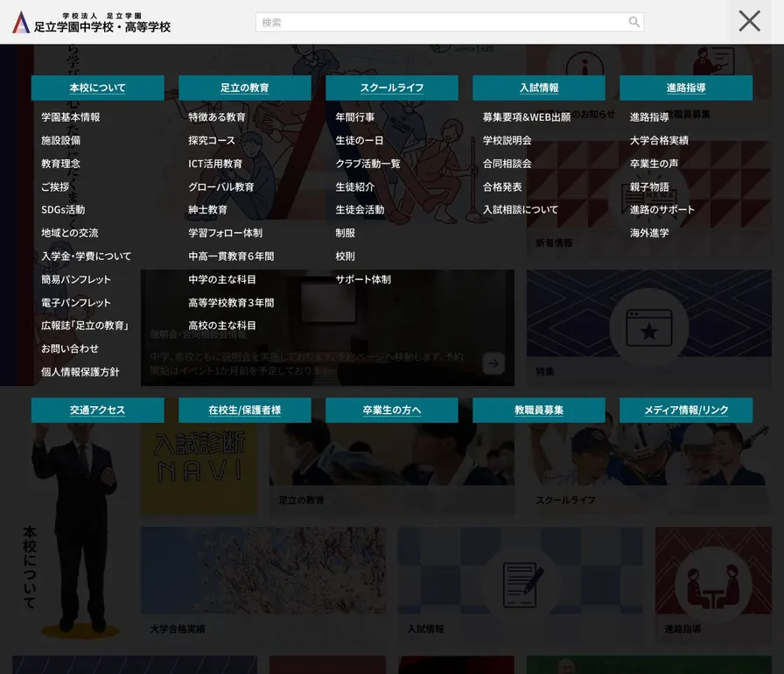Go to 学園基本情報 page

point(71,117)
